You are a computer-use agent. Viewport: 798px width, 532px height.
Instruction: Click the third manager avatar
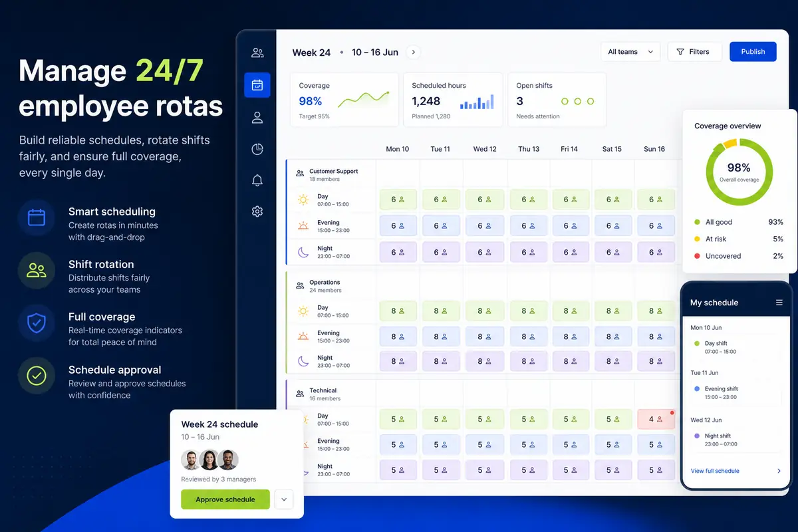pos(228,460)
